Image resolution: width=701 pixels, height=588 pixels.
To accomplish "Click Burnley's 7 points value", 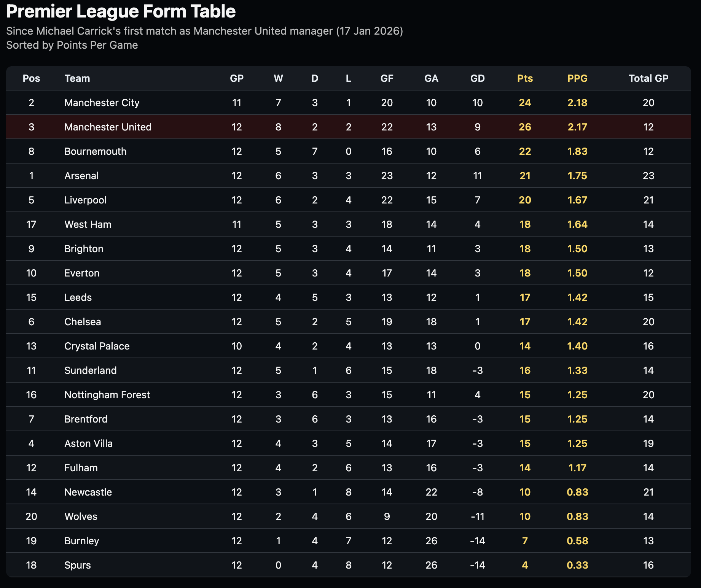I will pos(525,541).
